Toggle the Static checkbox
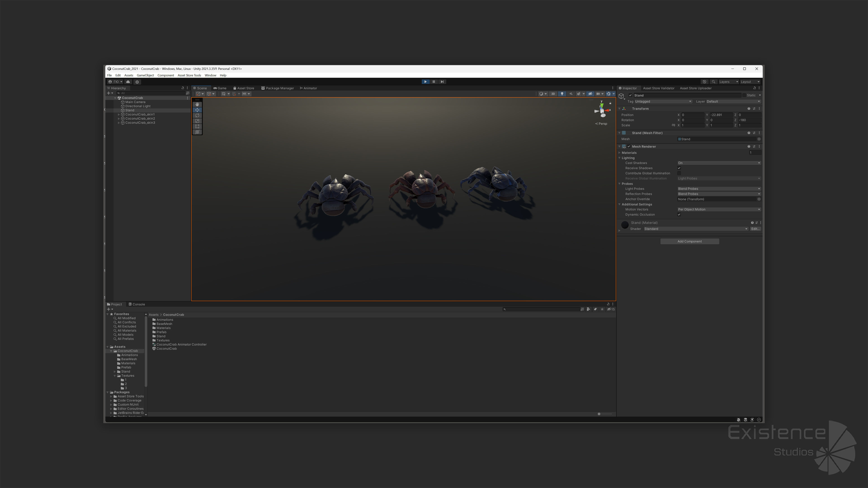 [x=744, y=95]
